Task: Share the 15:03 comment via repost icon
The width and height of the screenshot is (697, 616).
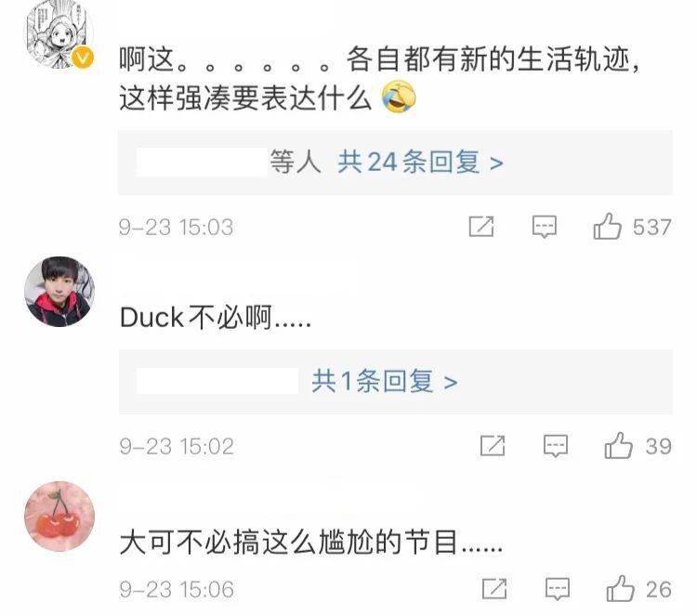Action: (x=481, y=226)
